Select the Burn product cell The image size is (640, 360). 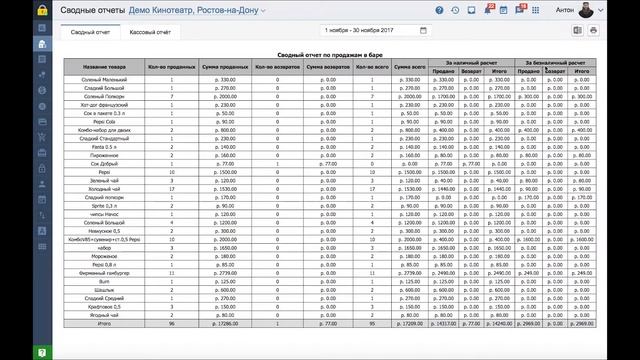point(104,282)
